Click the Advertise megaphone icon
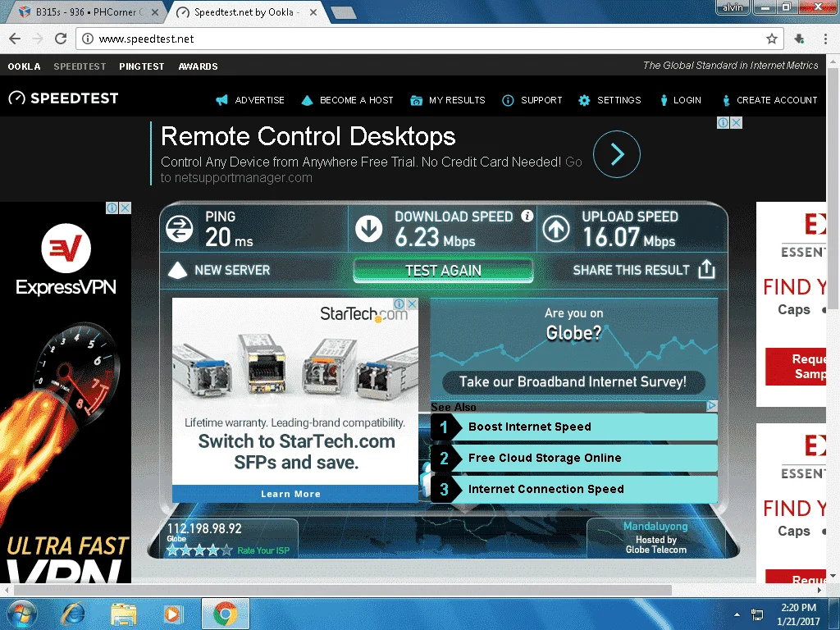The height and width of the screenshot is (630, 840). pyautogui.click(x=221, y=100)
